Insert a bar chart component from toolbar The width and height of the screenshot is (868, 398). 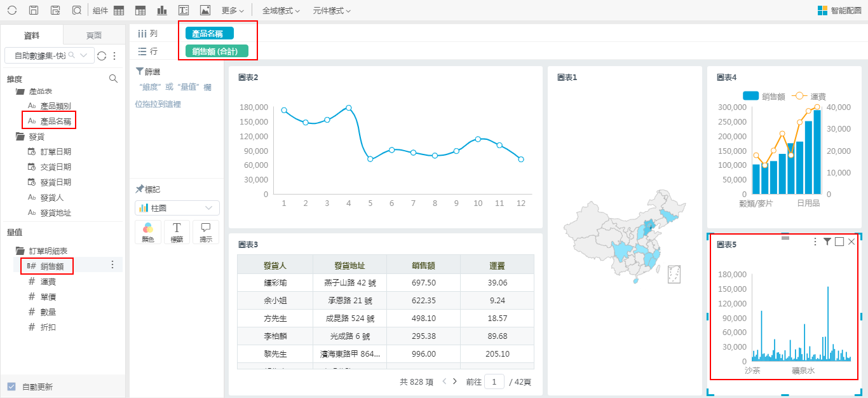tap(162, 10)
